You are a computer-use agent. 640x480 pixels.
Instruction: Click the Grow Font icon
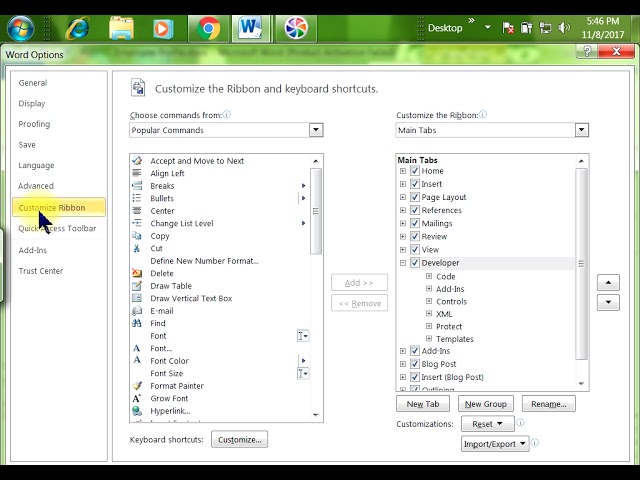(x=137, y=398)
